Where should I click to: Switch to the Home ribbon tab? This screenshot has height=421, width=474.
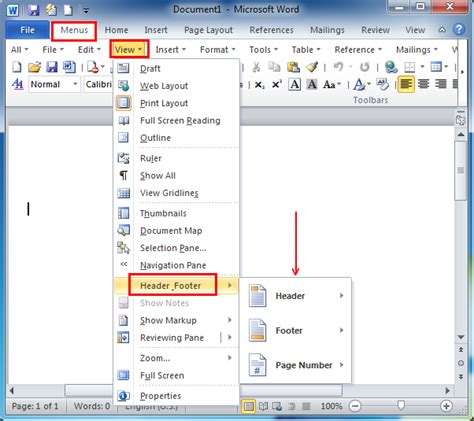pos(116,30)
